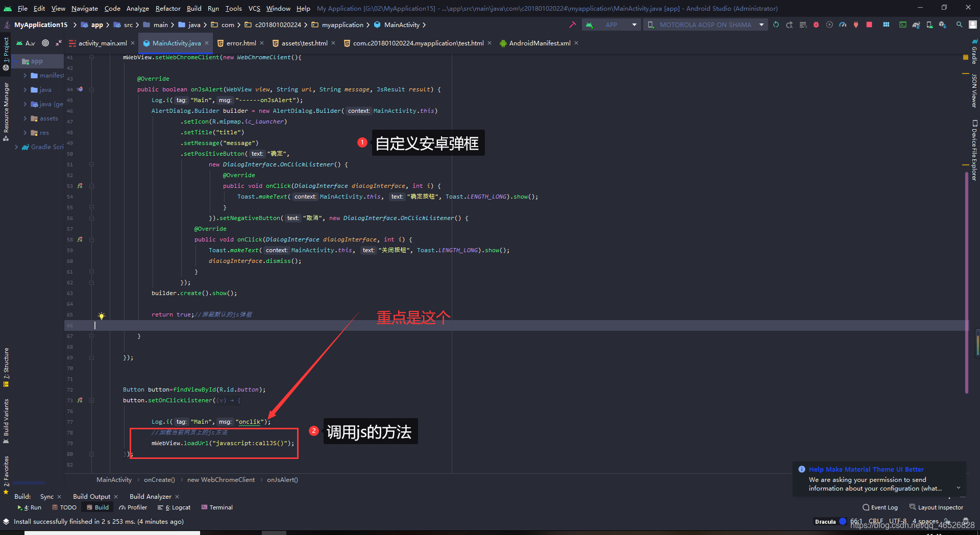Click Help Make Material Theme UI Better link
This screenshot has width=980, height=535.
tap(866, 469)
